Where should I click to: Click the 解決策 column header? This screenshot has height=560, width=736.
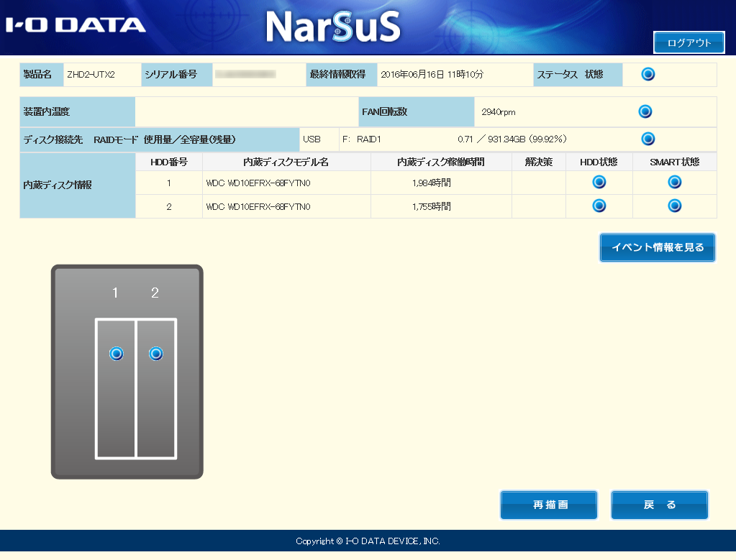[x=537, y=162]
